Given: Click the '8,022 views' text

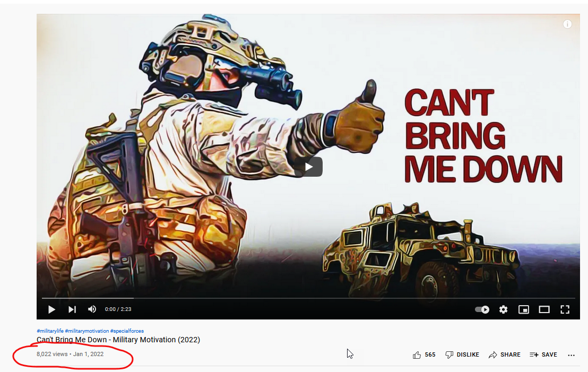Looking at the screenshot, I should coord(52,354).
